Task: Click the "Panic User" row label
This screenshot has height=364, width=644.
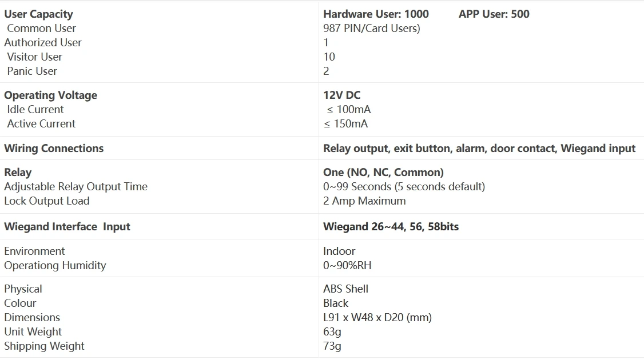Action: [32, 71]
